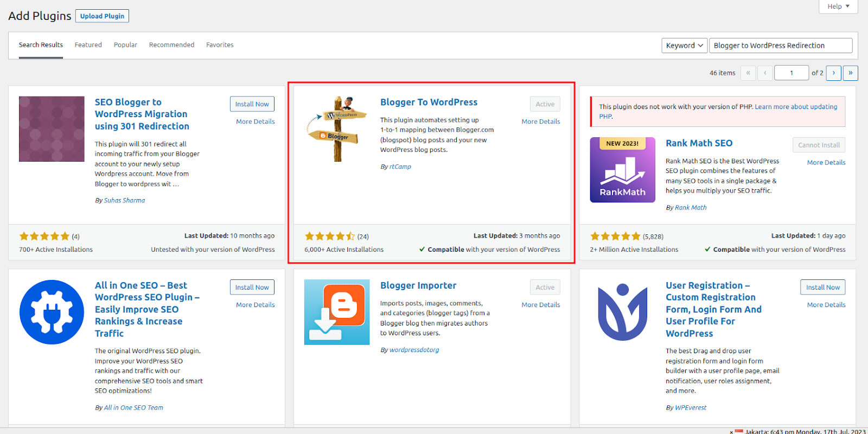Jump to last page of plugin results
868x434 pixels.
pos(851,73)
